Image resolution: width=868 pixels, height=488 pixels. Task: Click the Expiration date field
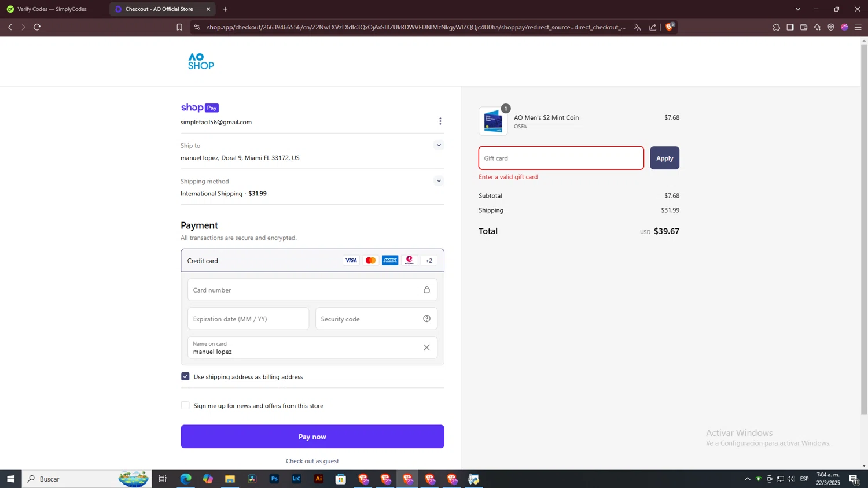(248, 319)
